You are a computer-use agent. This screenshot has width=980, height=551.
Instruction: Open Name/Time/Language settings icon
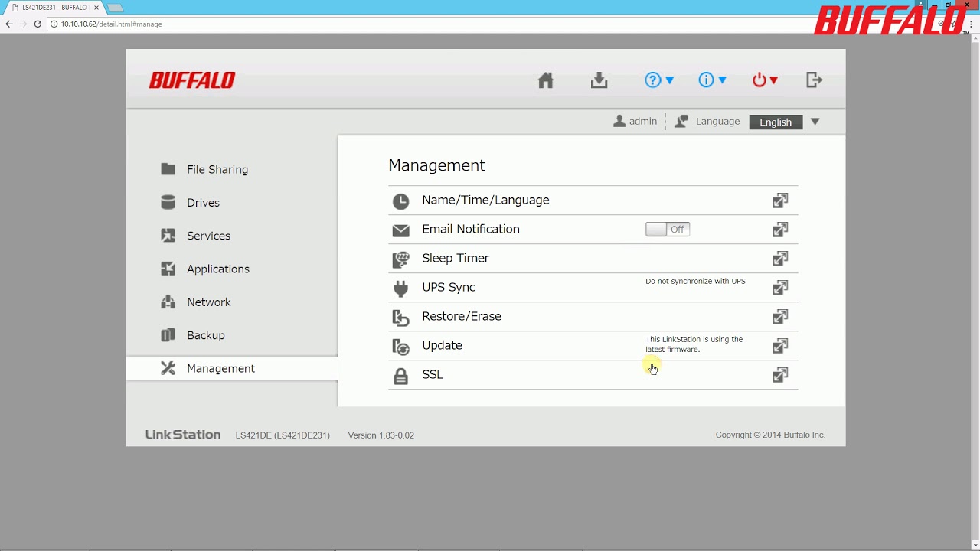[x=780, y=201]
